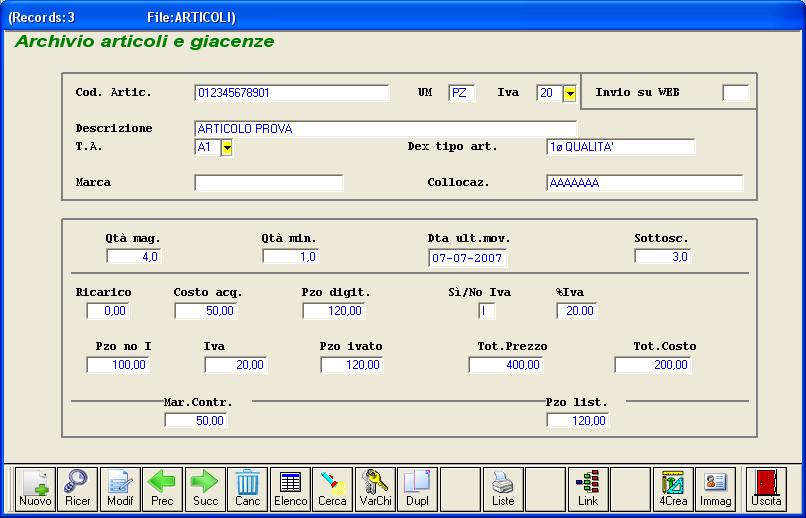Open the Elenco list view
Image resolution: width=806 pixels, height=518 pixels.
tap(290, 489)
